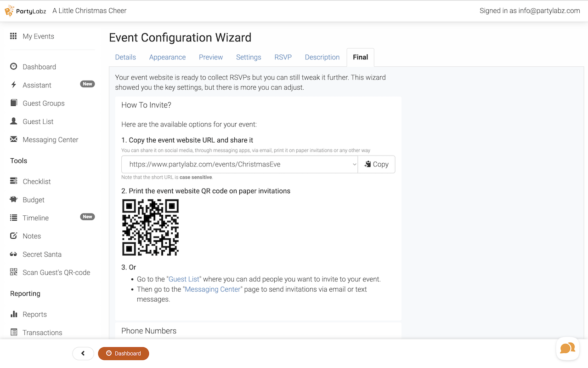Open the live chat bubble icon
This screenshot has width=588, height=368.
tap(567, 348)
